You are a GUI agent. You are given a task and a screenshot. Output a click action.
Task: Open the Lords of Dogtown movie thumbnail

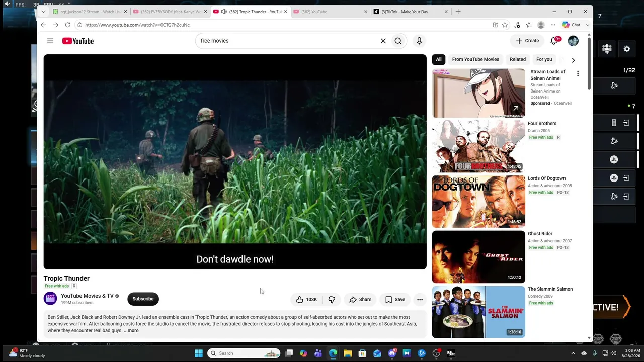478,202
